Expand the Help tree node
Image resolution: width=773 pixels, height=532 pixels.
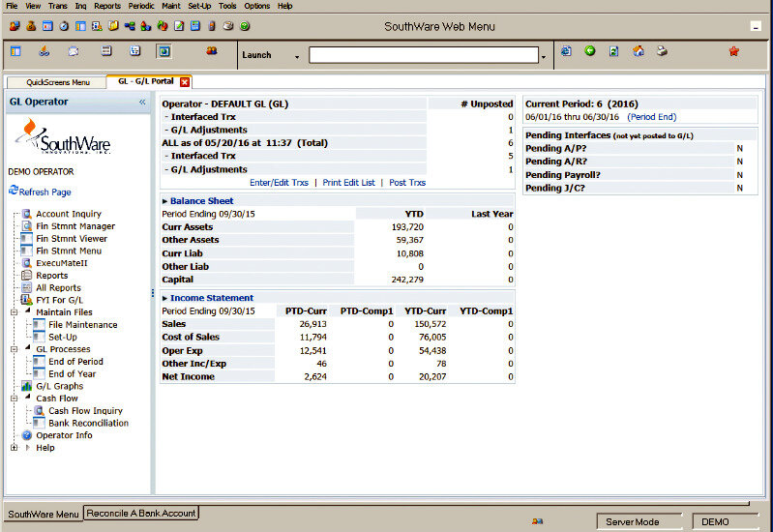tap(15, 448)
